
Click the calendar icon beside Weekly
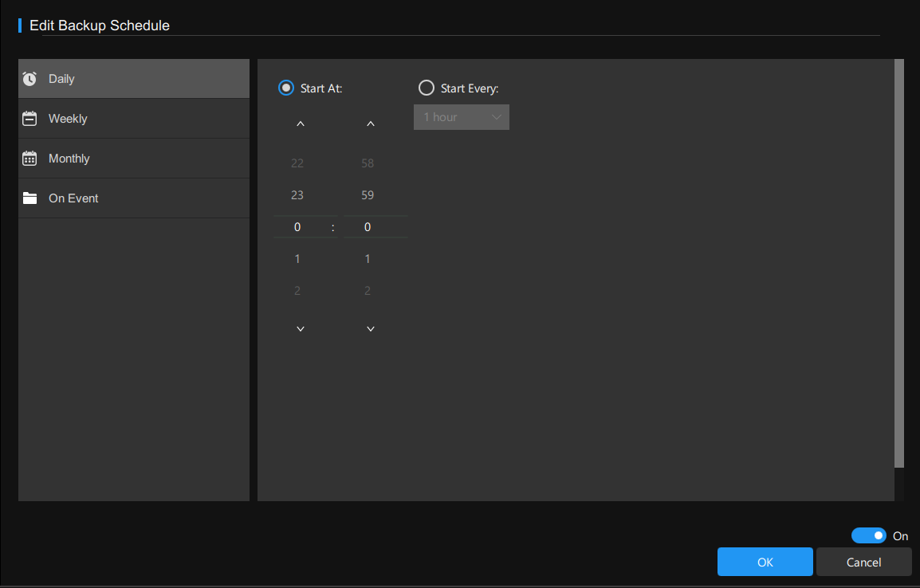pos(29,119)
